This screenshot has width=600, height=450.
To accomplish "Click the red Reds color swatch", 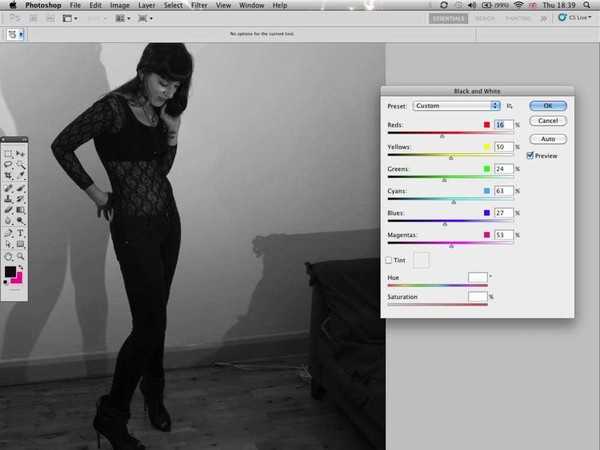I will [x=486, y=125].
